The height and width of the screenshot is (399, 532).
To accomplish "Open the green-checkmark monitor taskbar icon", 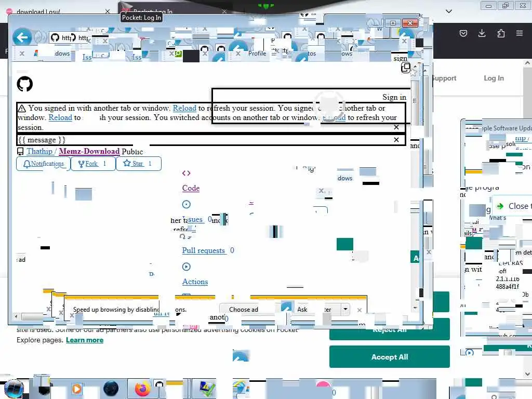I will 207,389.
